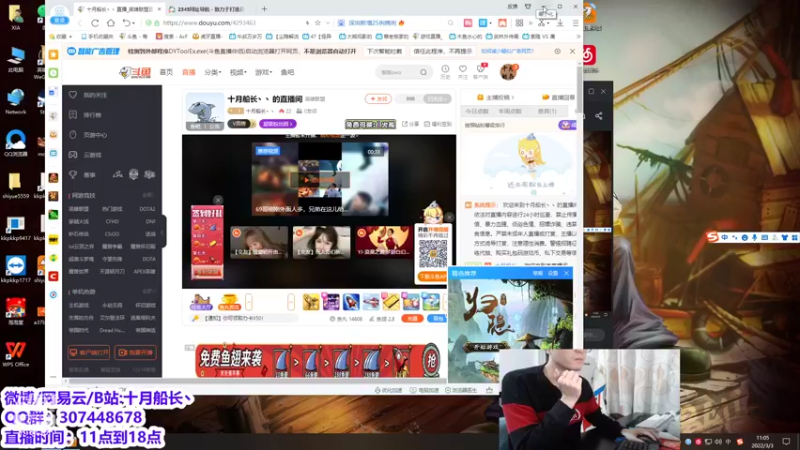Open the Douyu client icon with red badge

pos(481,71)
